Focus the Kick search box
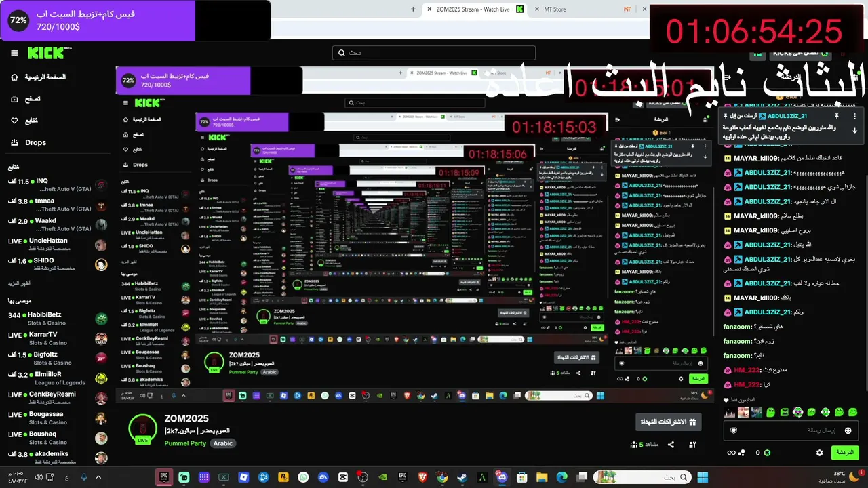 434,53
